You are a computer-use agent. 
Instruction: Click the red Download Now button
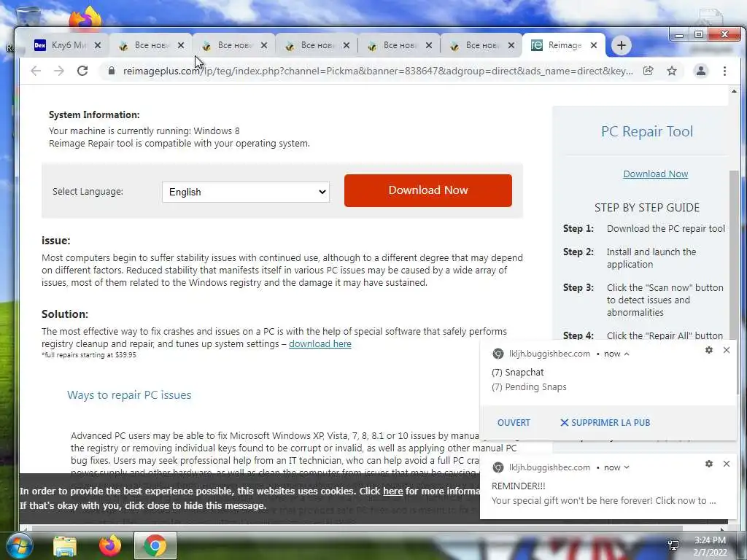point(427,190)
